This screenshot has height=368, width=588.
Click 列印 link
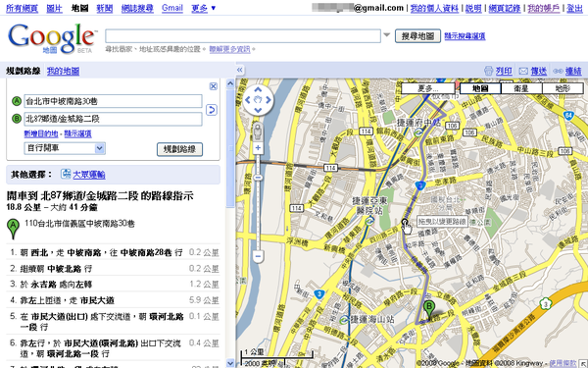coord(504,71)
